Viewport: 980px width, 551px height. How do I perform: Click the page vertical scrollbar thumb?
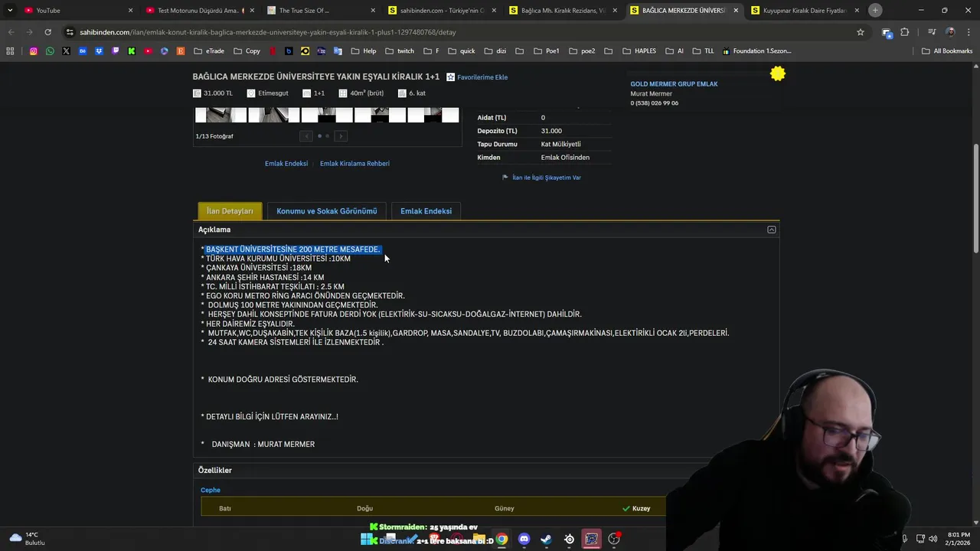[975, 199]
